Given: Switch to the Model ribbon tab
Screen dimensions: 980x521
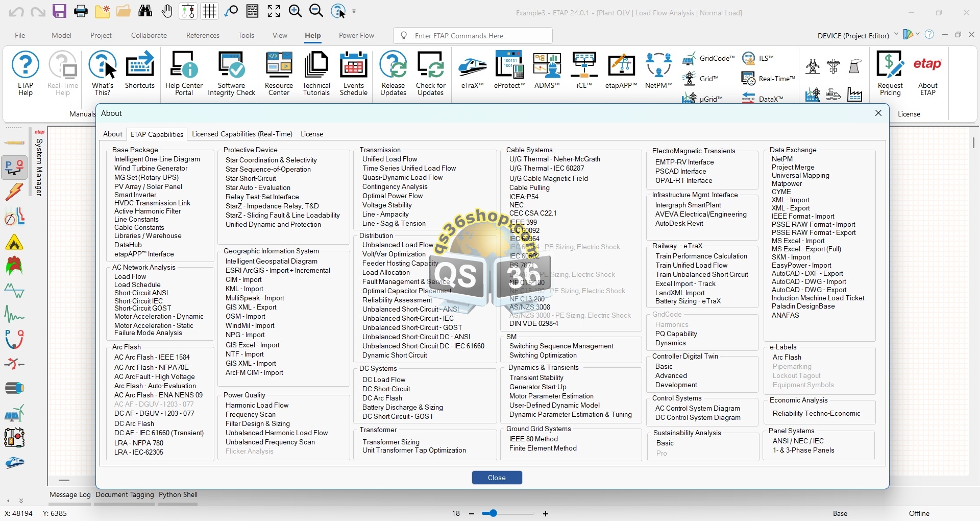Looking at the screenshot, I should tap(61, 35).
